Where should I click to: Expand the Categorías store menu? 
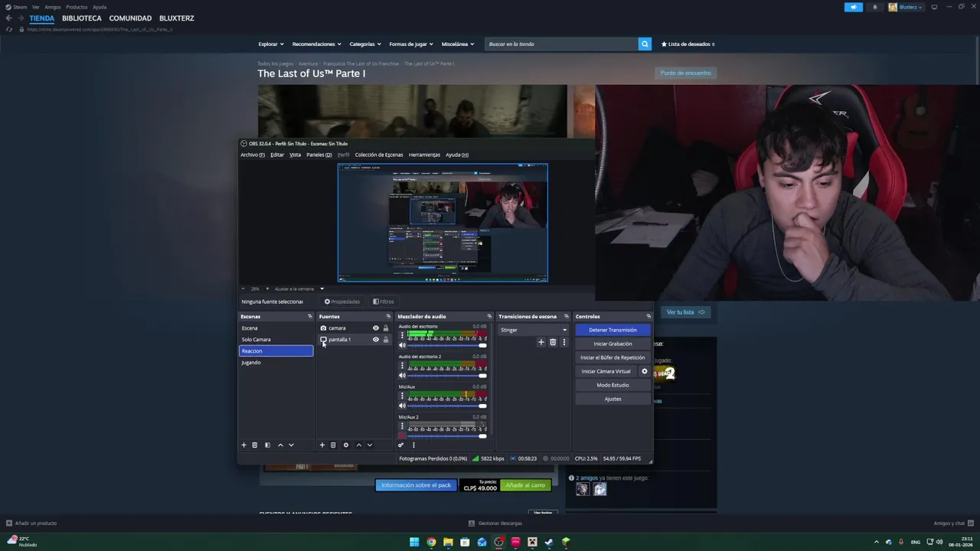coord(365,44)
